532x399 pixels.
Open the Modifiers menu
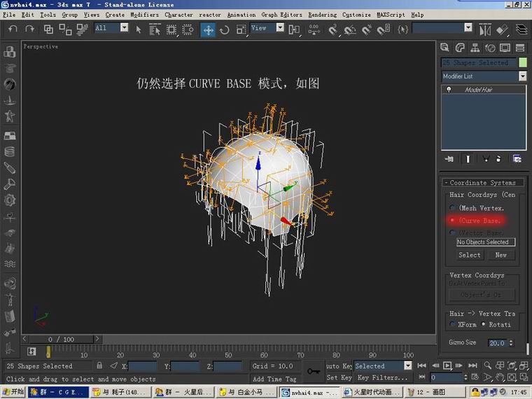click(x=144, y=15)
